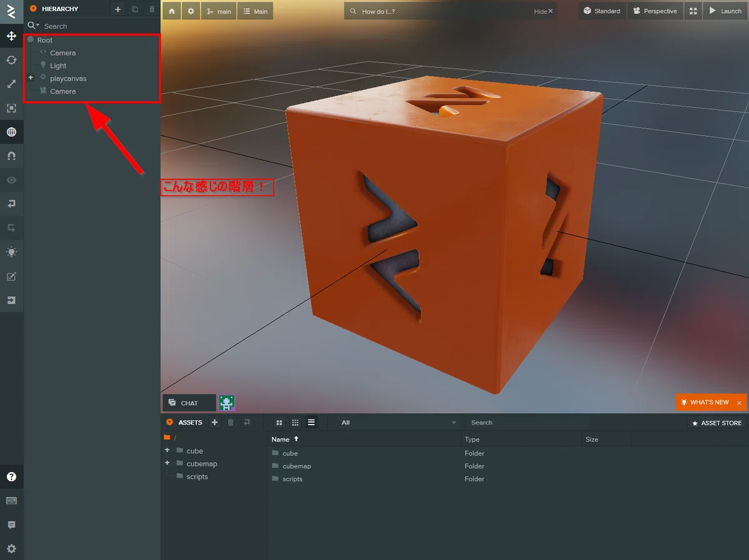The image size is (749, 560).
Task: Select the Light entity
Action: coord(58,66)
